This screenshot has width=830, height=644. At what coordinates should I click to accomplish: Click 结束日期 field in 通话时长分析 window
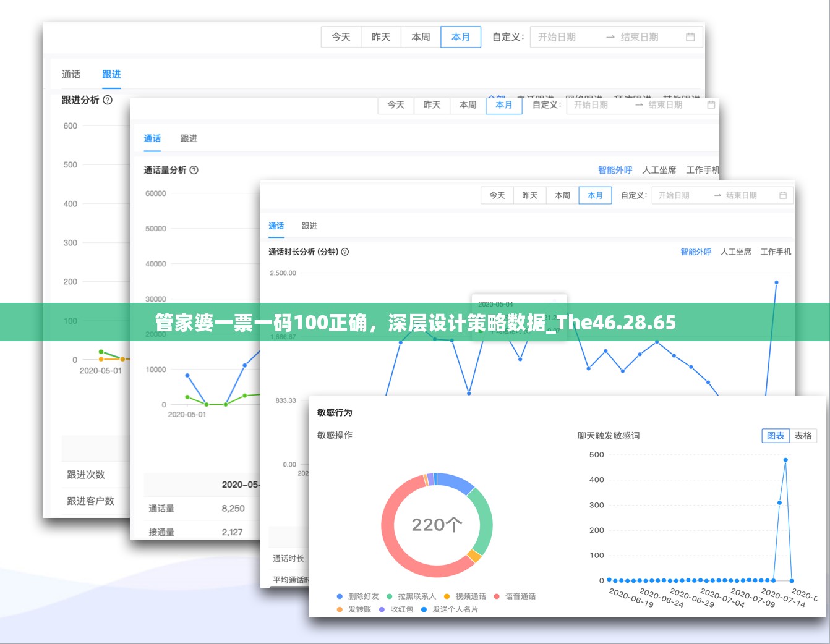(x=742, y=195)
